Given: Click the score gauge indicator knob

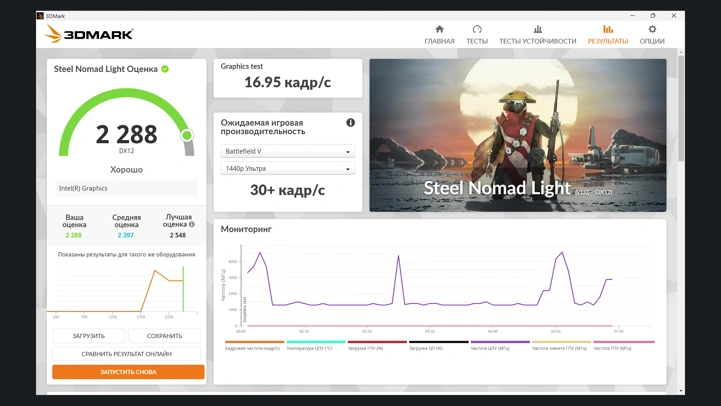Looking at the screenshot, I should click(187, 135).
